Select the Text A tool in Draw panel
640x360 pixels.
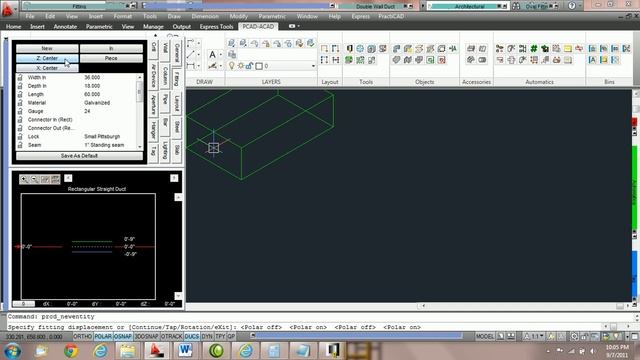212,54
